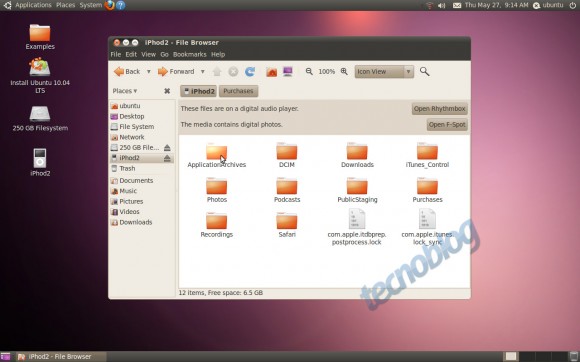
Task: Open the Applications menu in top panel
Action: 33,5
